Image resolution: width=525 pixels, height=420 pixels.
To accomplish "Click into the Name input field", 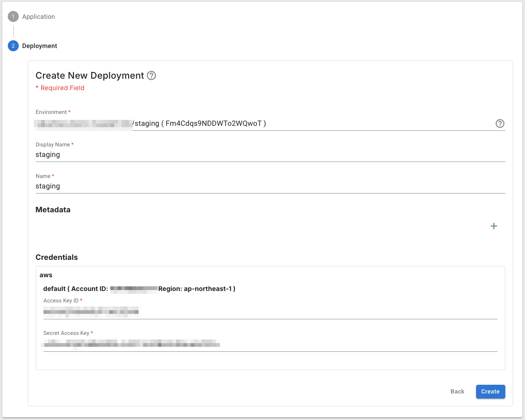I will (x=270, y=186).
